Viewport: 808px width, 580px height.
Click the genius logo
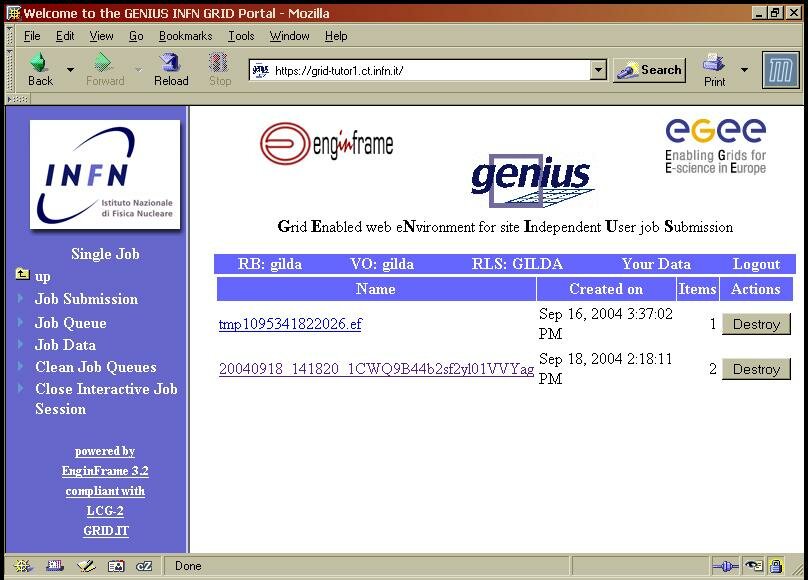(x=532, y=180)
